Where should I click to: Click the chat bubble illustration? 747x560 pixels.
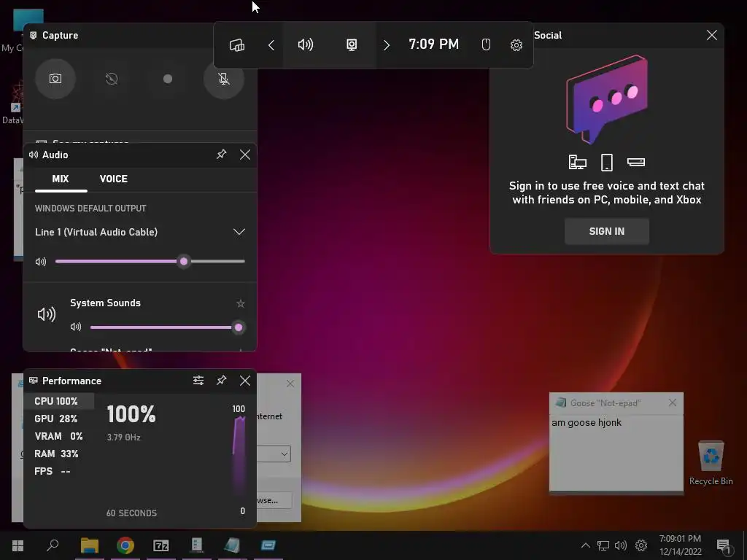click(606, 99)
